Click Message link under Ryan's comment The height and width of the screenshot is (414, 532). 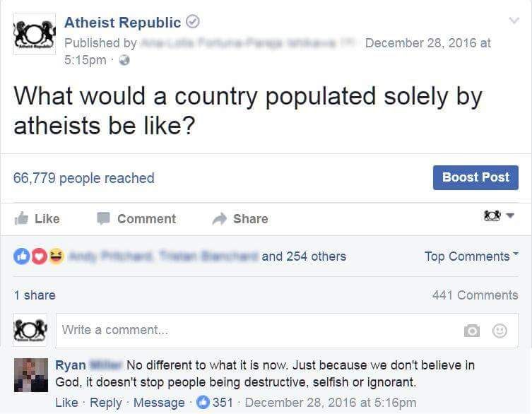pos(159,403)
